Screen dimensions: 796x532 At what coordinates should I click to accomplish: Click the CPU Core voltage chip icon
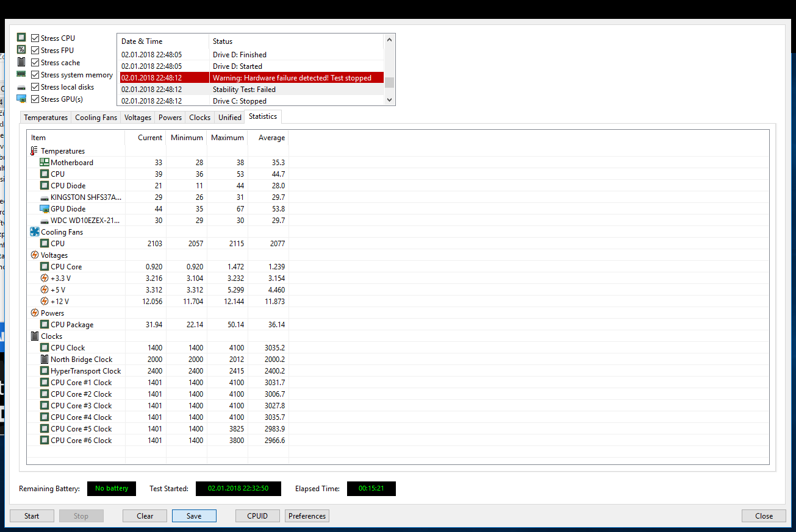tap(44, 267)
